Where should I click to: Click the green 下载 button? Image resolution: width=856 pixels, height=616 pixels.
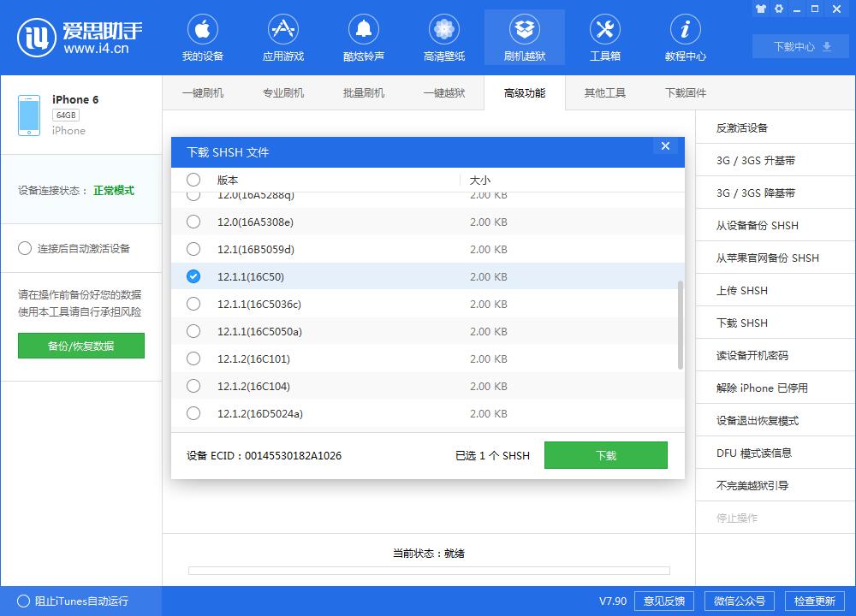[605, 455]
